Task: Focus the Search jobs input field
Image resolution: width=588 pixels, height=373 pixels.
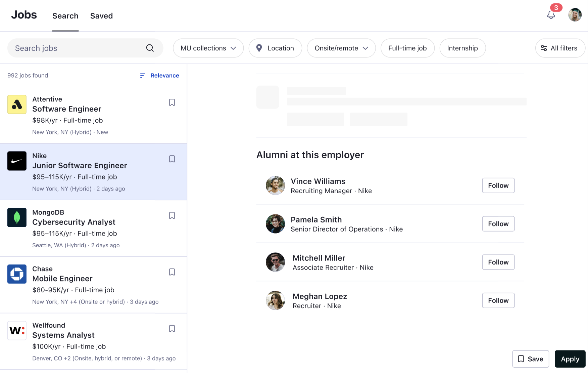Action: (85, 48)
